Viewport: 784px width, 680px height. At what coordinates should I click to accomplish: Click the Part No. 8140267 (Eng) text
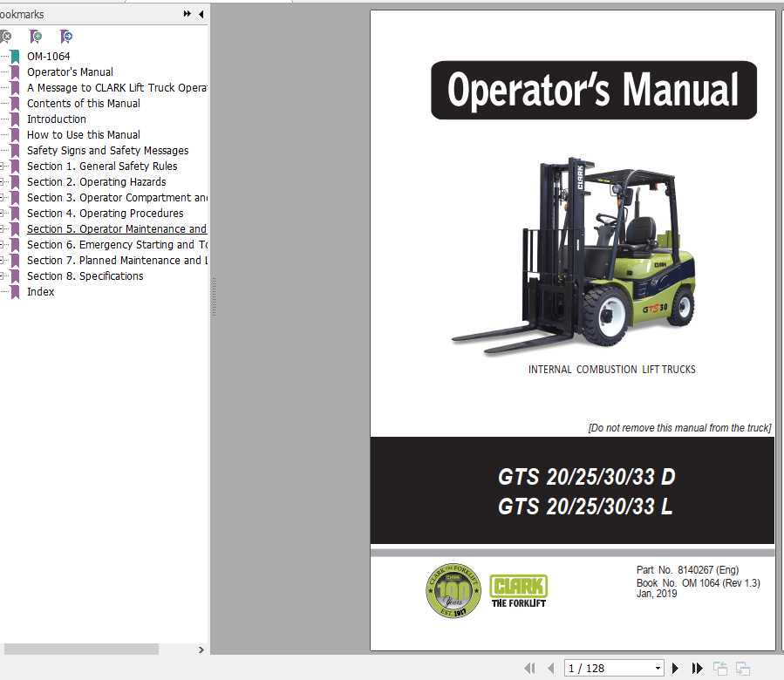687,570
